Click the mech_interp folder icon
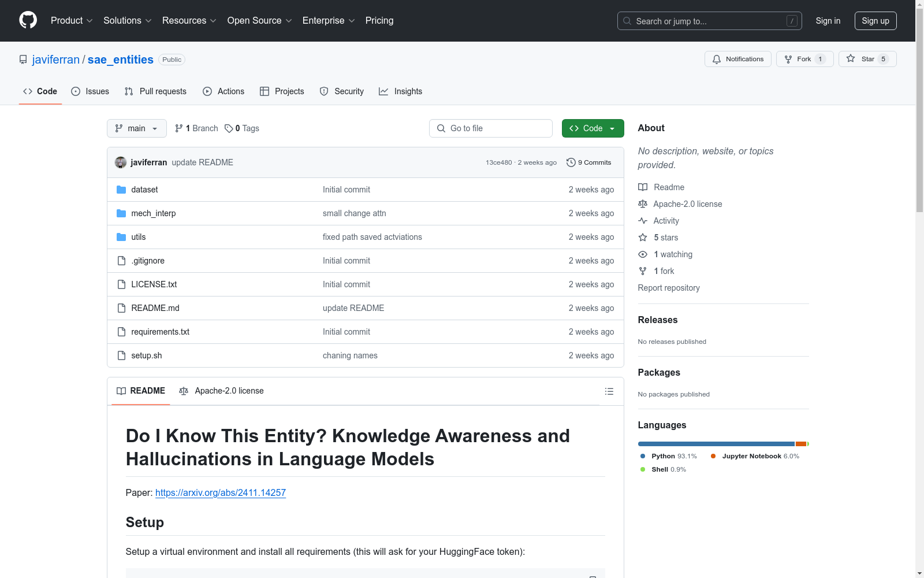 (x=121, y=213)
